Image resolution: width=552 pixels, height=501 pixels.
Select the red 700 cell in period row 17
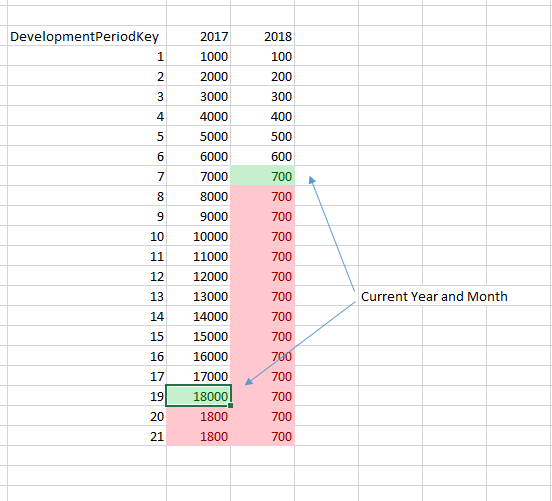pos(263,376)
